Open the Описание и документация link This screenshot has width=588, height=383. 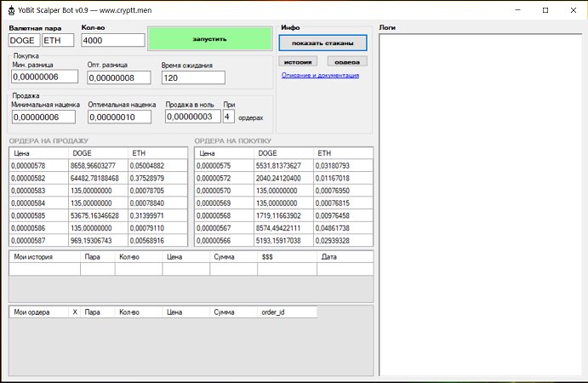coord(320,75)
